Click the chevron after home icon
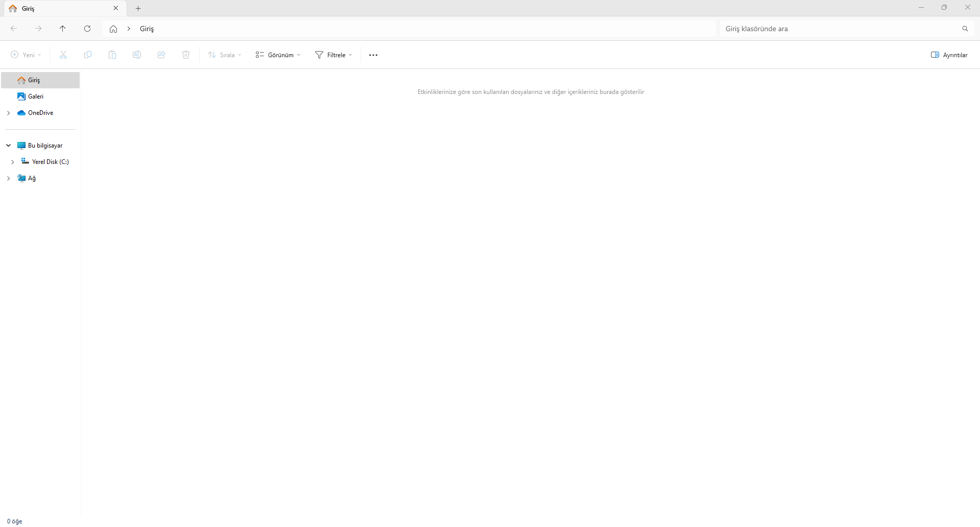Viewport: 980px width, 527px height. click(x=129, y=29)
